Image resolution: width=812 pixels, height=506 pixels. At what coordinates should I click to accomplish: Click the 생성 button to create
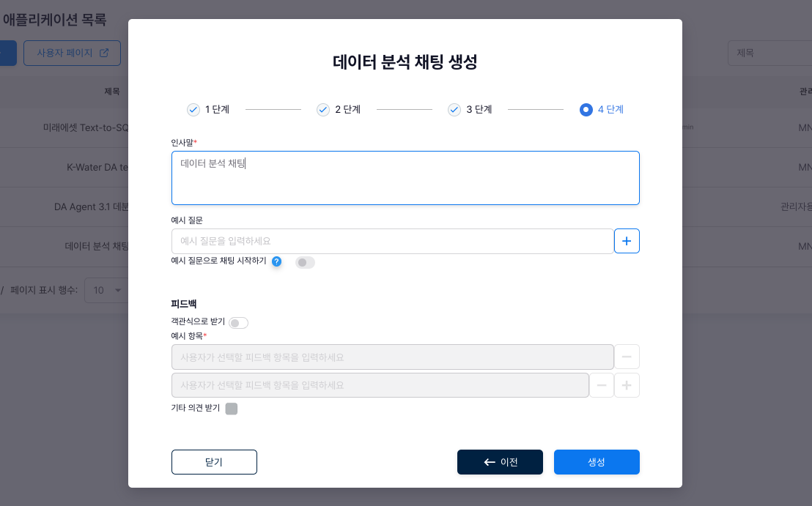597,462
